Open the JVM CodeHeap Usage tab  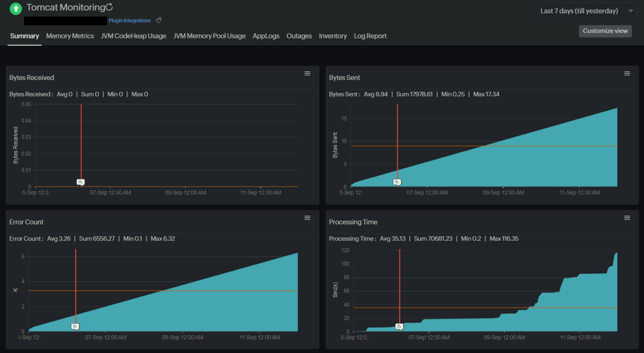coord(134,36)
